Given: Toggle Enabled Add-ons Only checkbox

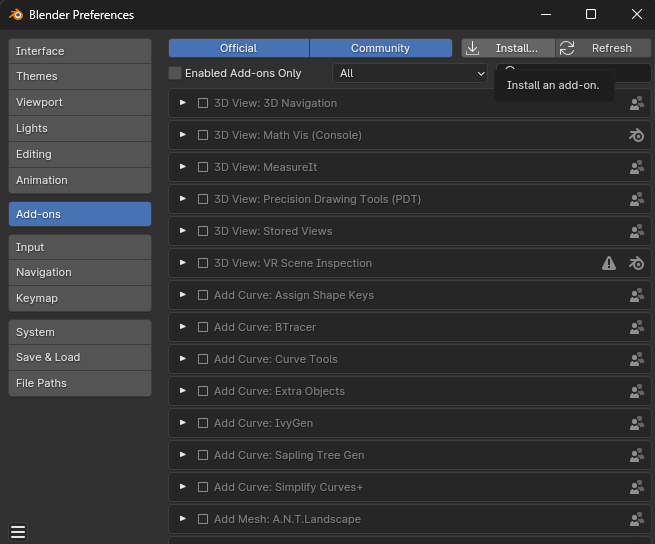Looking at the screenshot, I should pos(175,73).
